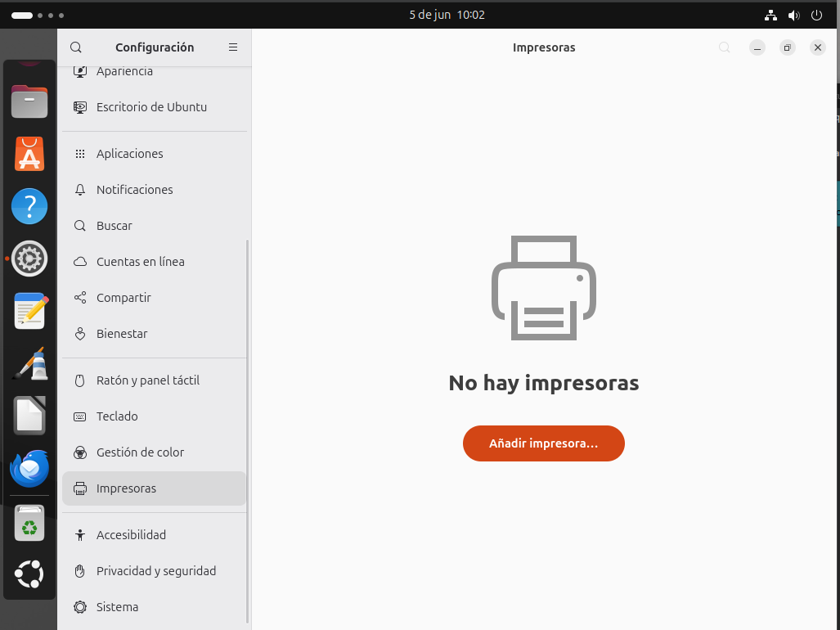Open Privacidad y seguridad settings
The image size is (840, 630).
point(156,570)
